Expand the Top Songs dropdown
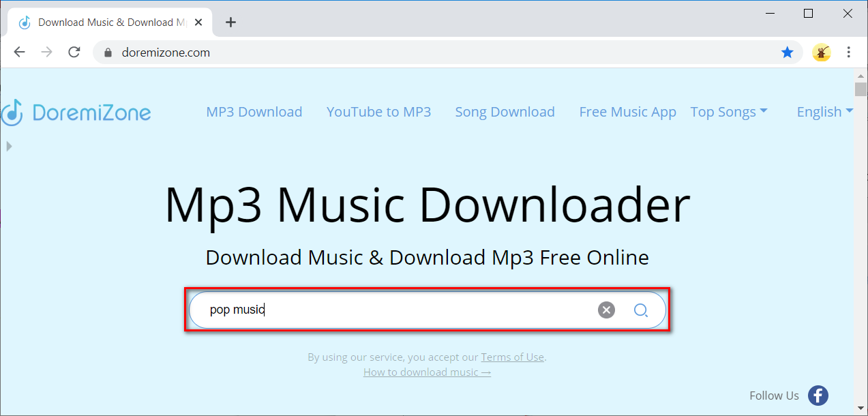 coord(728,112)
